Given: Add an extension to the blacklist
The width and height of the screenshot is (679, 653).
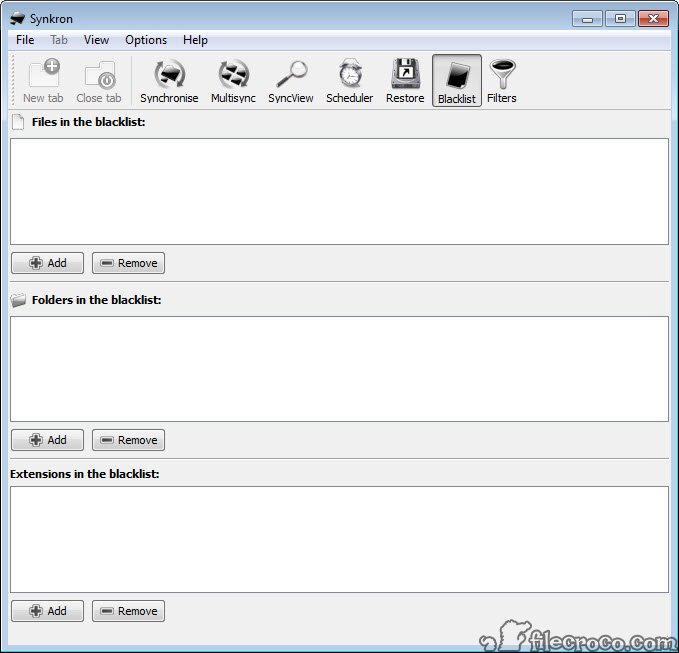Looking at the screenshot, I should [x=48, y=611].
